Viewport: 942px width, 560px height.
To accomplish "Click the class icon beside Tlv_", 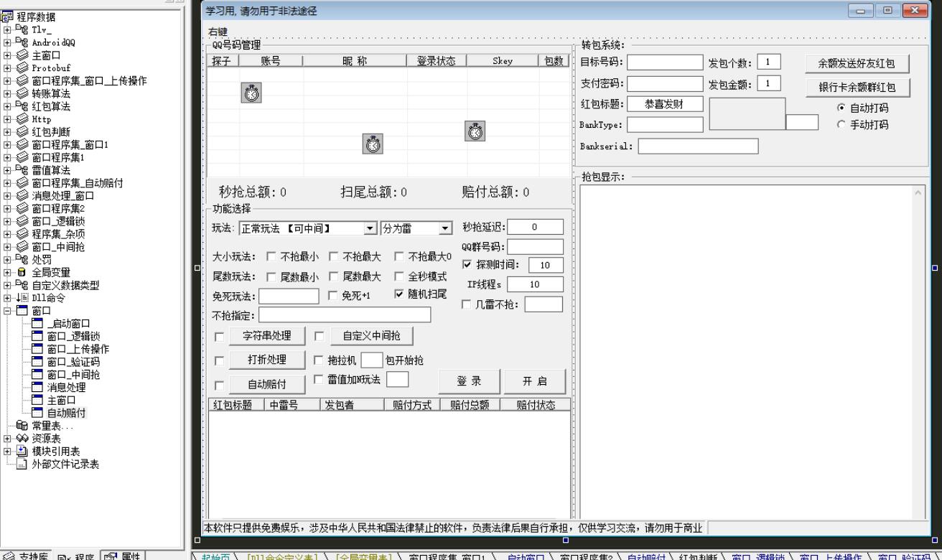I will point(22,29).
